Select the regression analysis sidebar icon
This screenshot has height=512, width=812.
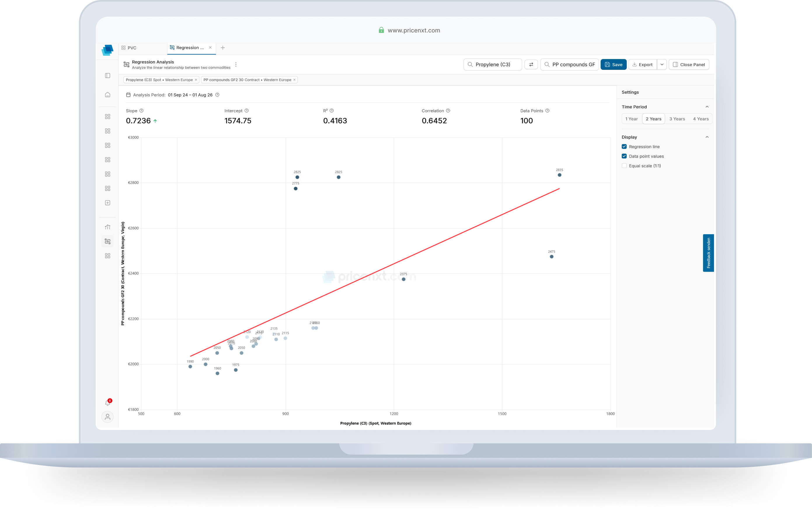pos(108,241)
